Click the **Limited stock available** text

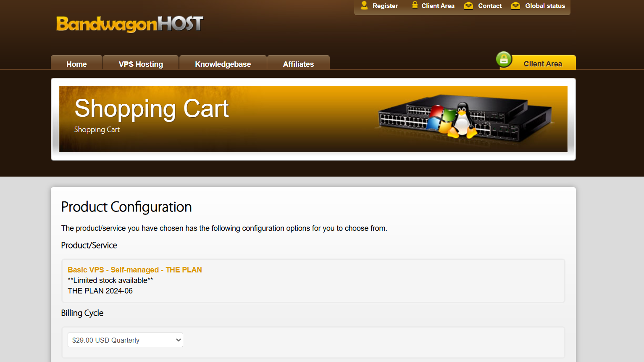(x=110, y=280)
